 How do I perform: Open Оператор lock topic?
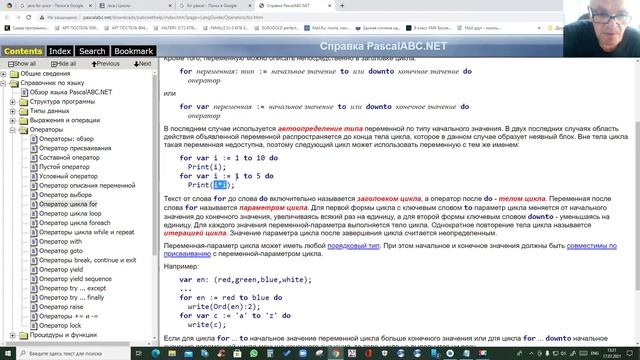pos(60,326)
